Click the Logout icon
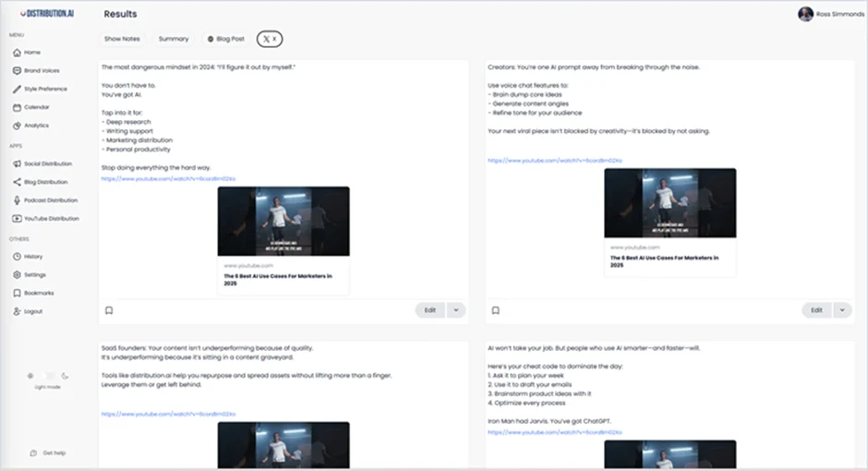The image size is (868, 471). tap(17, 311)
